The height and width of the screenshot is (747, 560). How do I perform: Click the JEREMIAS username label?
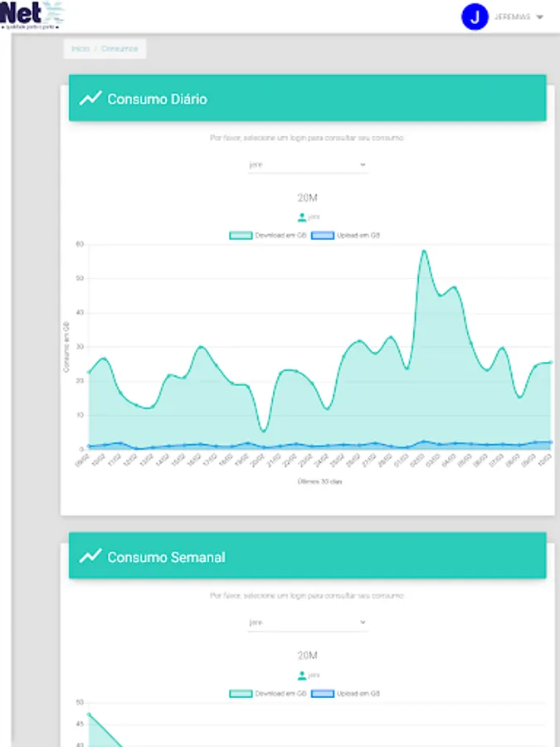(512, 17)
